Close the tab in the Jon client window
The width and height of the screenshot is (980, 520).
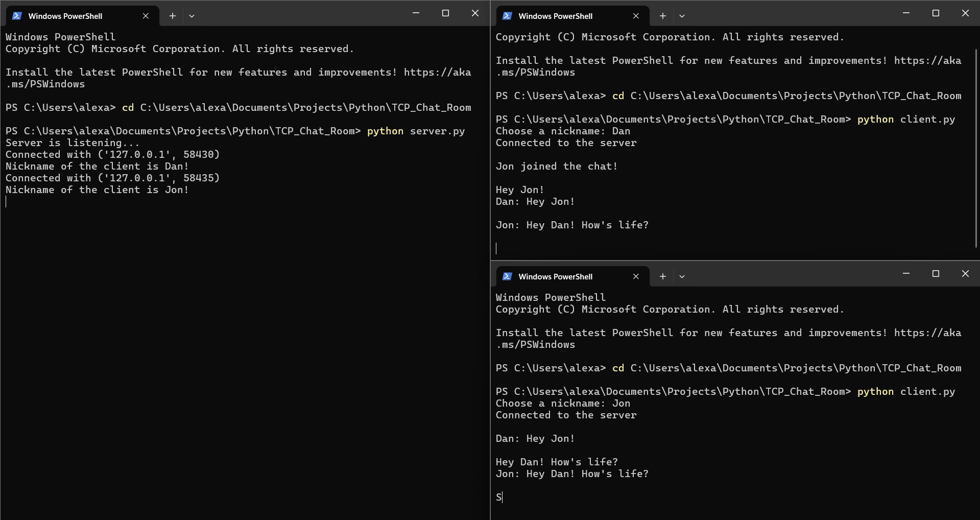(636, 276)
